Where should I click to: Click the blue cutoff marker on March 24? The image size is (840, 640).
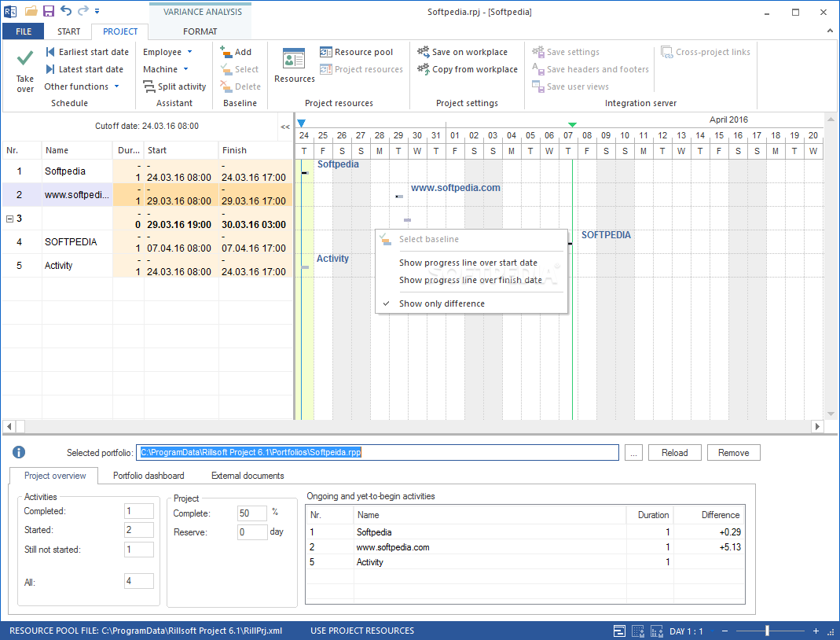[x=301, y=123]
